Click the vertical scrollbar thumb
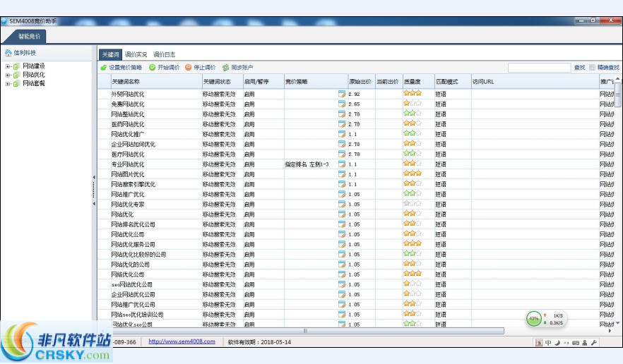The height and width of the screenshot is (364, 623). point(617,95)
